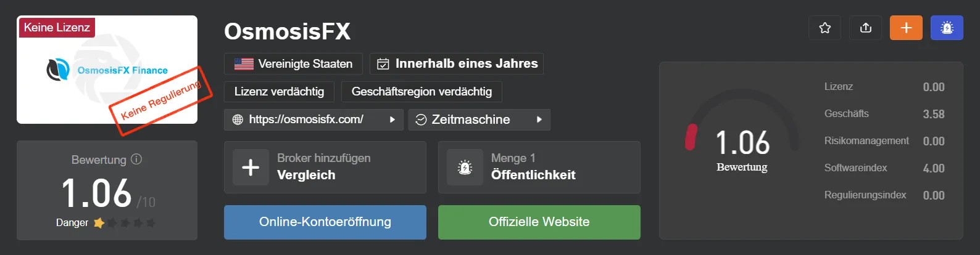Viewport: 980px width, 255px height.
Task: Click the Danger star rating
Action: pyautogui.click(x=125, y=222)
